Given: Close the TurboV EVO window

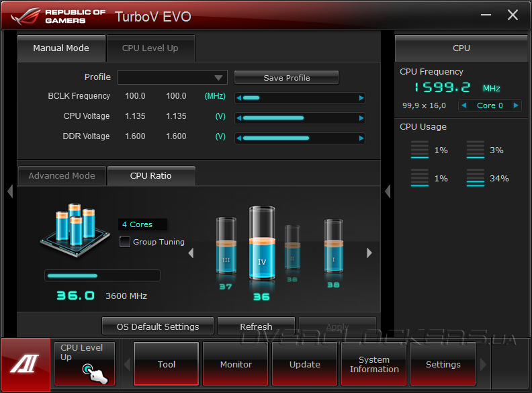Looking at the screenshot, I should point(513,15).
